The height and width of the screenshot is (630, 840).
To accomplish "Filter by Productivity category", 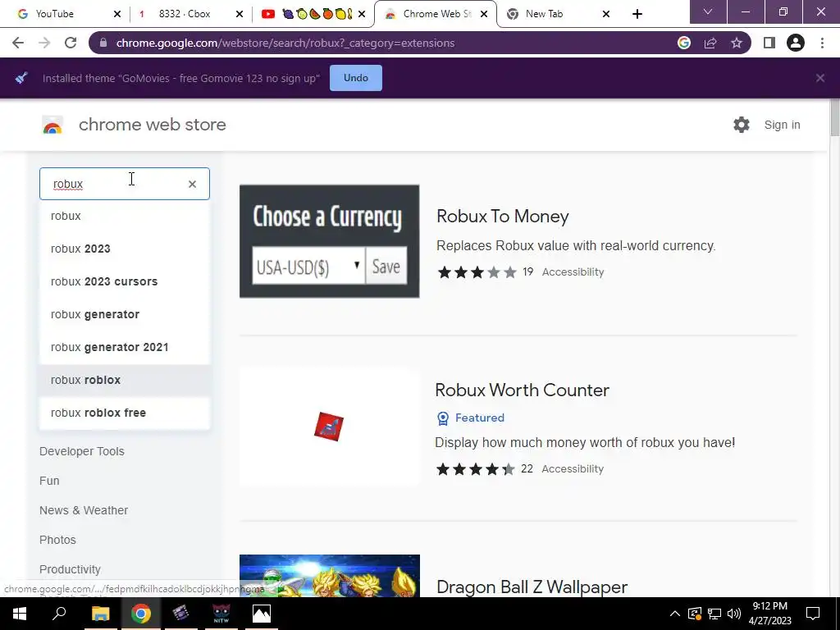I will [x=70, y=569].
